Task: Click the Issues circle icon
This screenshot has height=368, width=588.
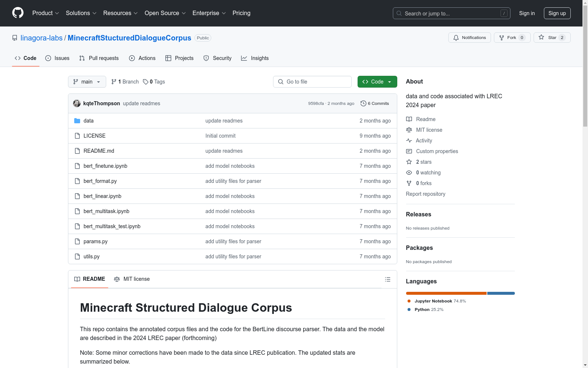Action: click(48, 58)
